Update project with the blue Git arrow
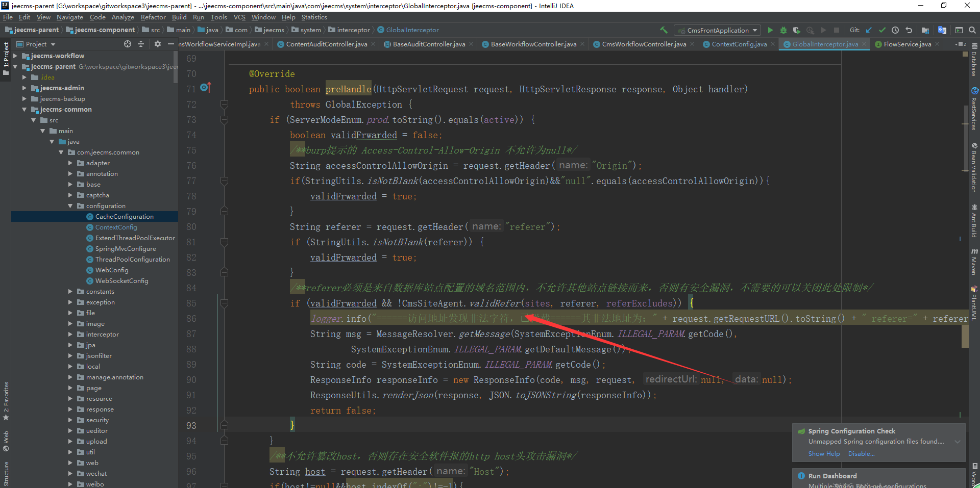Screen dimensions: 980x488 [869, 30]
